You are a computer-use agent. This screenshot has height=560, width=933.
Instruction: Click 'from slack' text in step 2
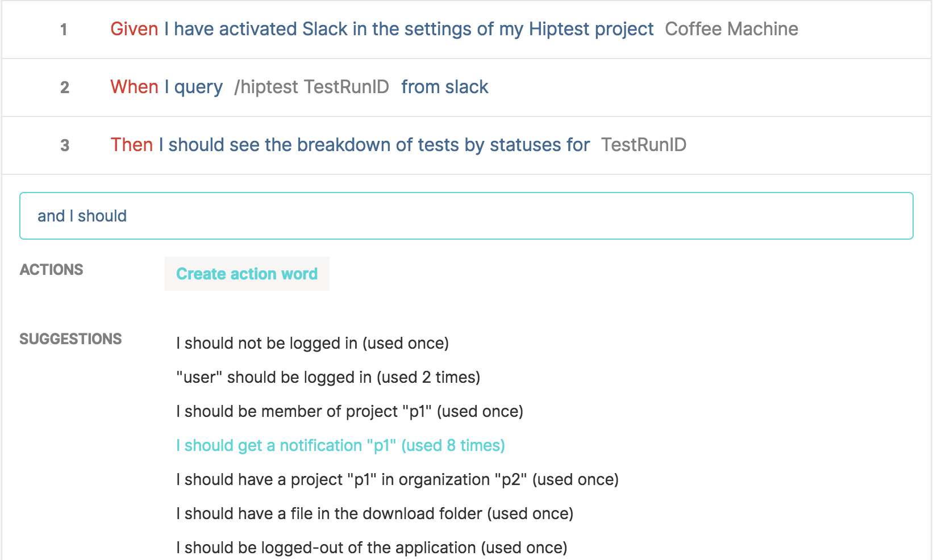(444, 87)
